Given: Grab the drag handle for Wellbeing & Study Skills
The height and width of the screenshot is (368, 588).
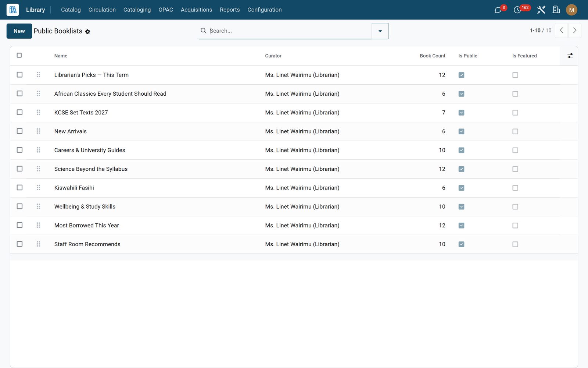Looking at the screenshot, I should (38, 206).
